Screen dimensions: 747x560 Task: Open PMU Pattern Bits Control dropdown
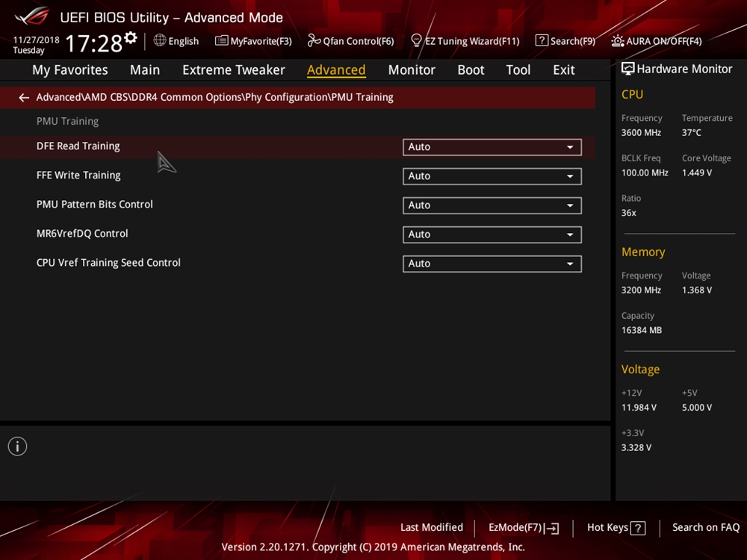click(492, 205)
